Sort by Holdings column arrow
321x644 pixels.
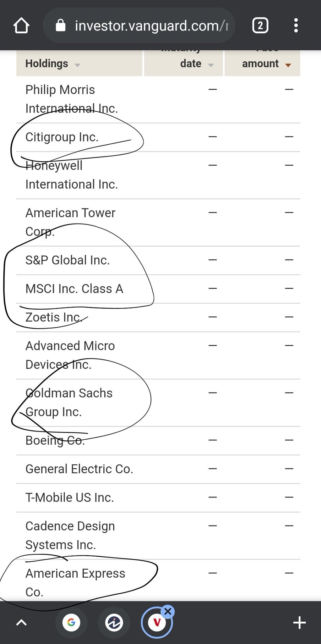tap(77, 65)
